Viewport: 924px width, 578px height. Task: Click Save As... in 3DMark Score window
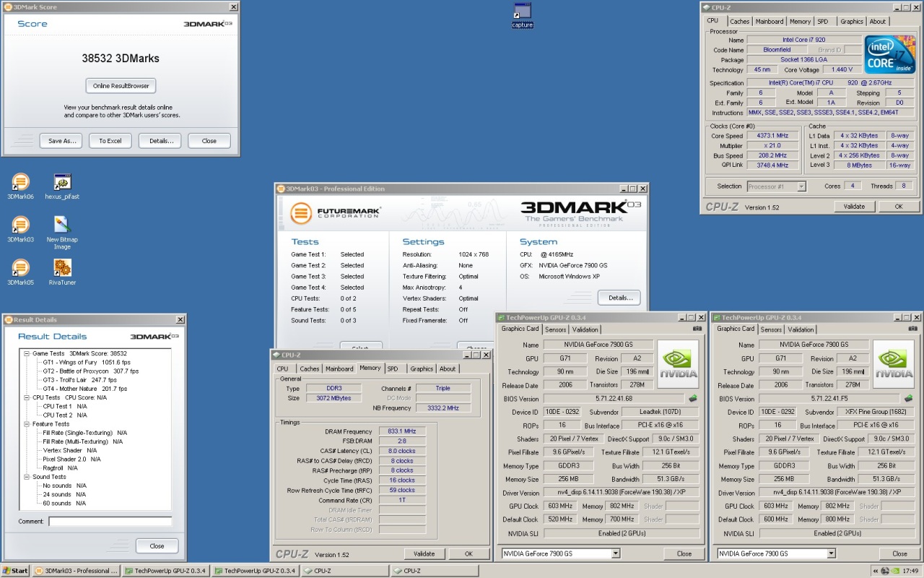(x=62, y=141)
